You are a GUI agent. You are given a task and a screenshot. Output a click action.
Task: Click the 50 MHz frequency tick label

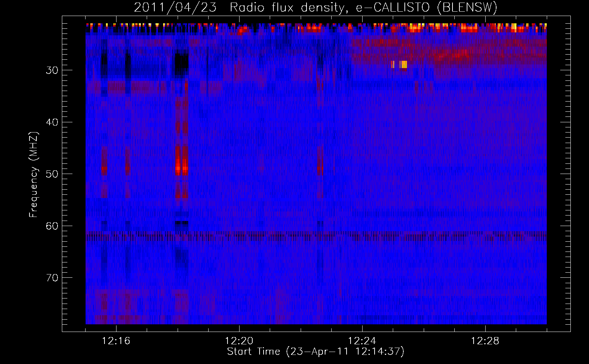[x=52, y=174]
